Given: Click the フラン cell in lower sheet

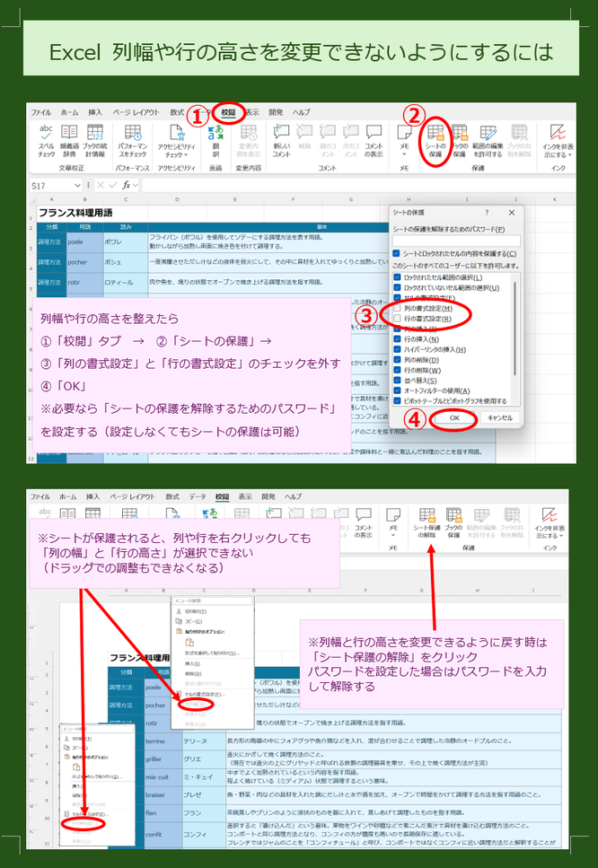Looking at the screenshot, I should (204, 812).
